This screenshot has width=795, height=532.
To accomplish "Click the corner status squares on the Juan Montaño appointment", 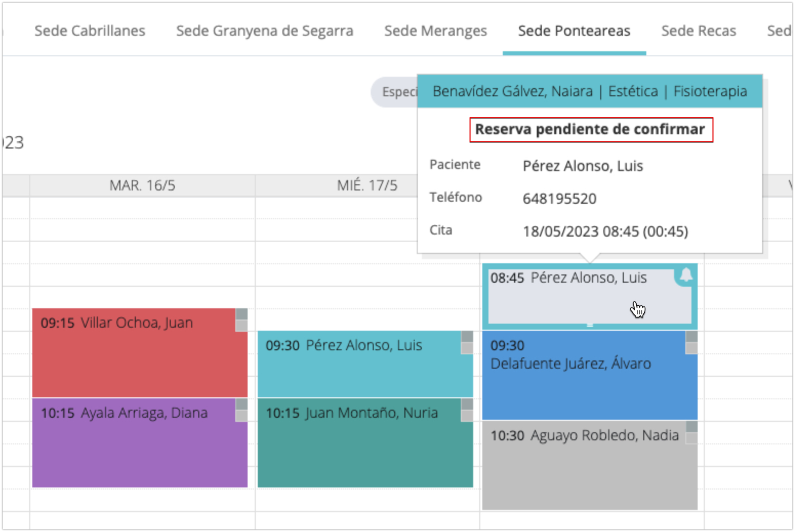I will [467, 410].
